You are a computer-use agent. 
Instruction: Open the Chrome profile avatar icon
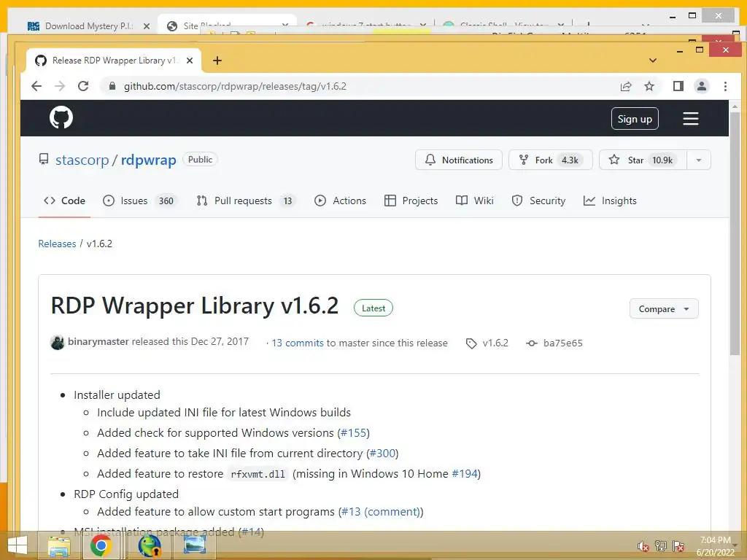point(701,86)
